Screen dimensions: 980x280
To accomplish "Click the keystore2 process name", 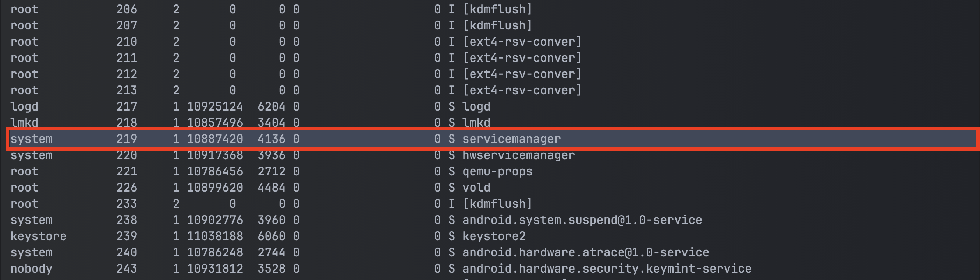I will point(493,236).
